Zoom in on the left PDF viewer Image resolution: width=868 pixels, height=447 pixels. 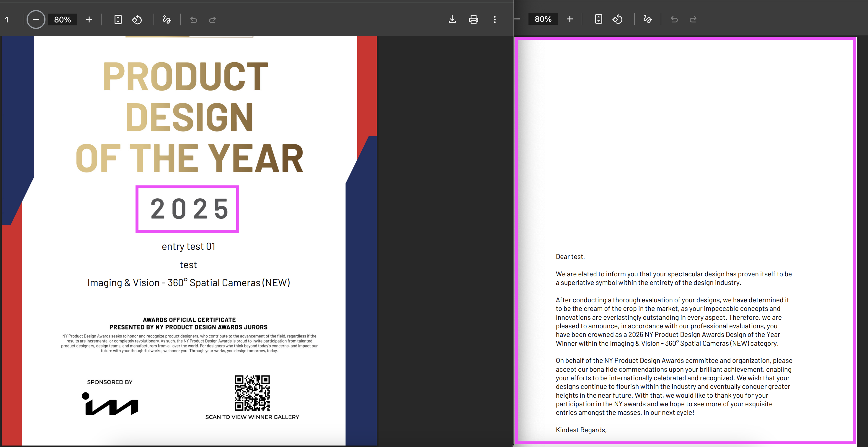point(89,19)
